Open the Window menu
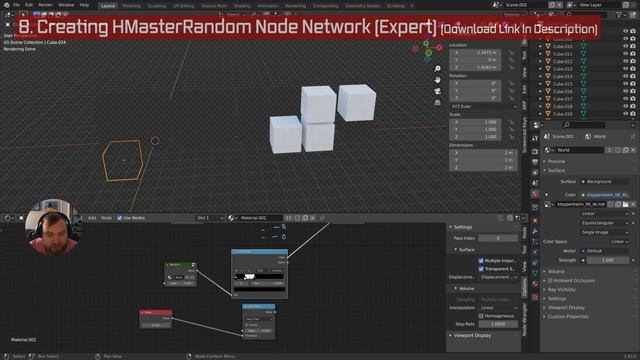Image resolution: width=640 pixels, height=360 pixels. pos(66,5)
